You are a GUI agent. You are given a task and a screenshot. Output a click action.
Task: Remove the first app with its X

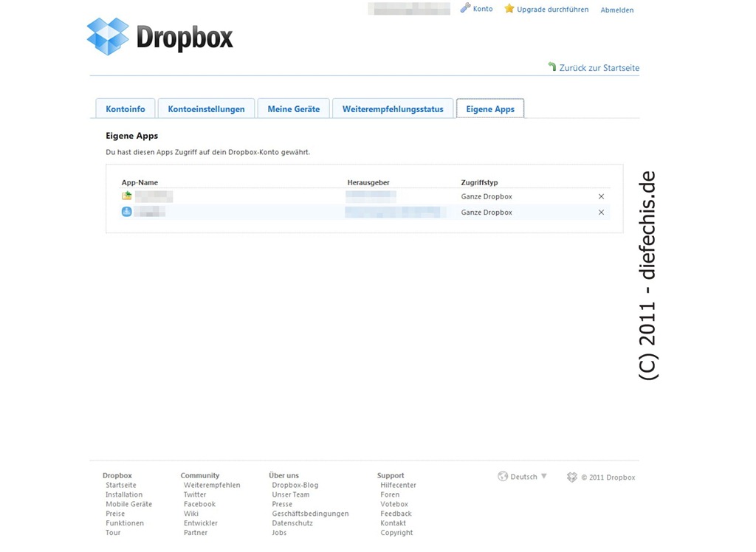click(x=601, y=196)
